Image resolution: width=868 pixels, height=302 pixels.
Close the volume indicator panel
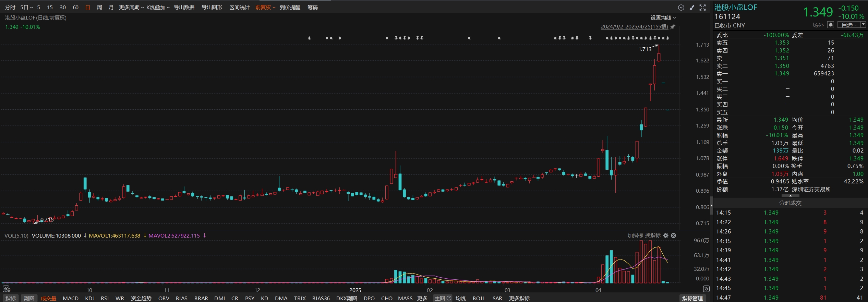[673, 235]
